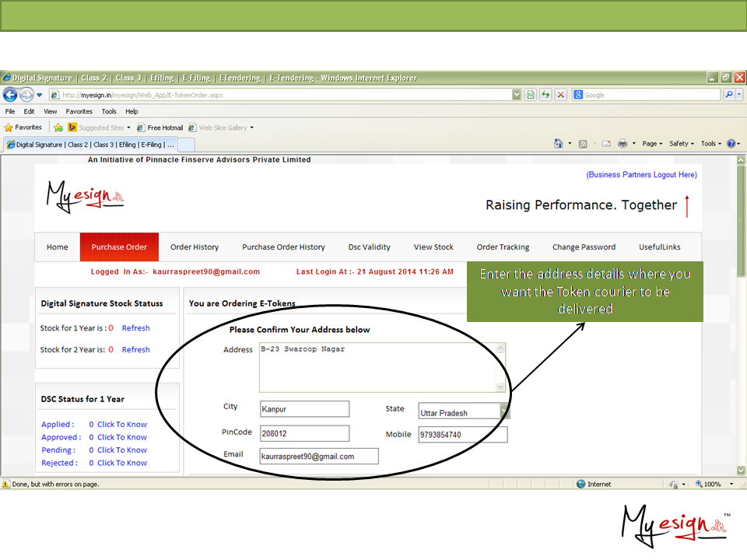Click the Help question mark icon
This screenshot has height=560, width=747.
731,144
